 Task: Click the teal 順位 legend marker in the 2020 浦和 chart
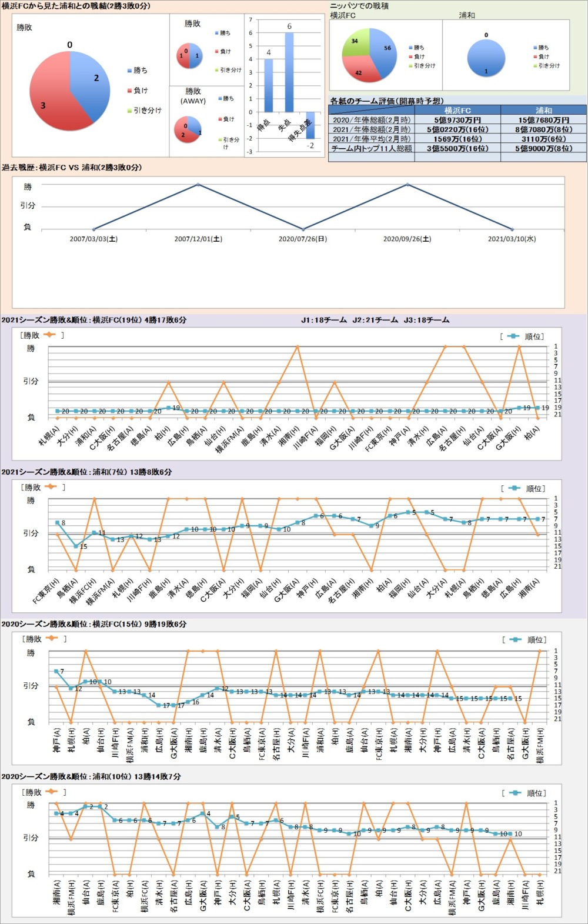tap(516, 793)
